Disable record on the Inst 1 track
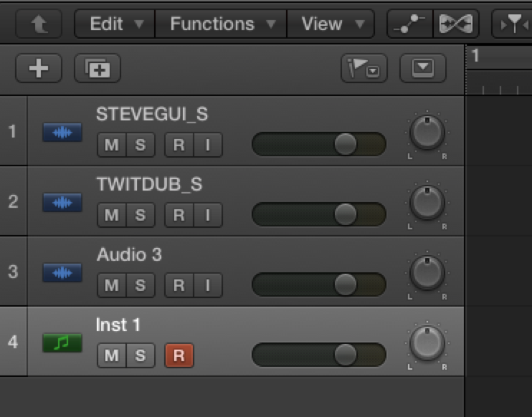 point(179,355)
